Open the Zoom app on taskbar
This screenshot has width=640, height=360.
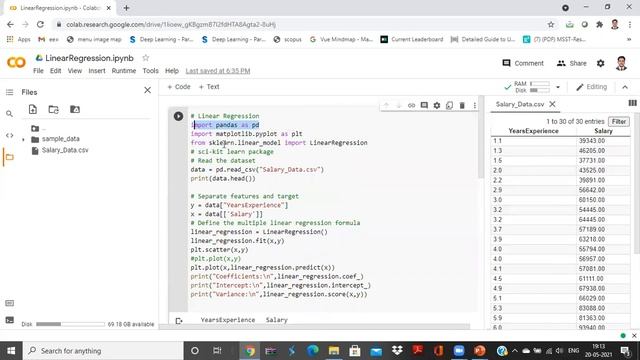click(x=459, y=351)
